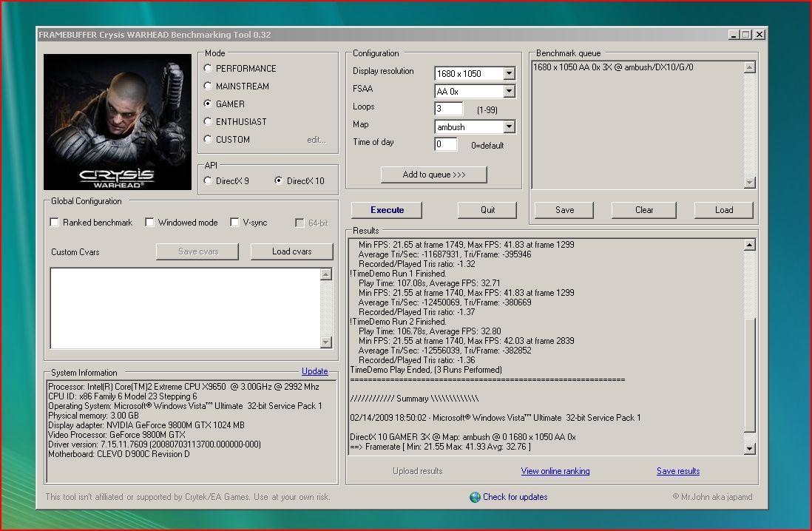Image resolution: width=812 pixels, height=531 pixels.
Task: Open the View online ranking link
Action: (x=555, y=471)
